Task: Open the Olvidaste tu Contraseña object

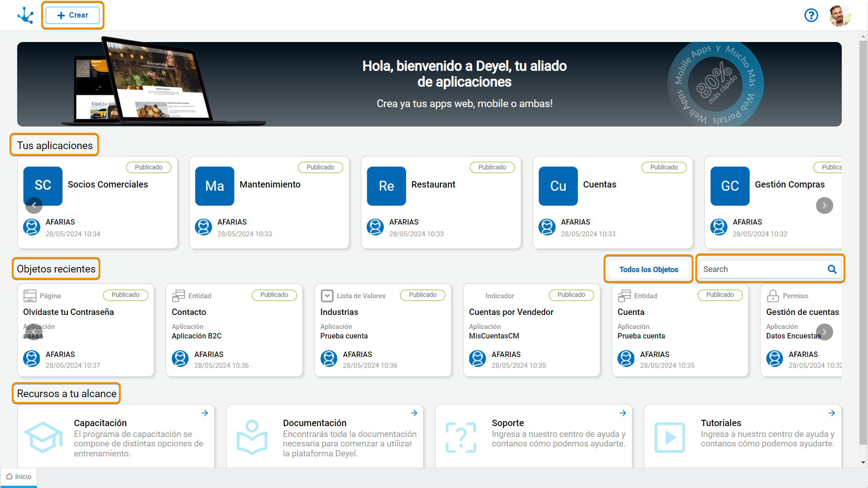Action: coord(68,312)
